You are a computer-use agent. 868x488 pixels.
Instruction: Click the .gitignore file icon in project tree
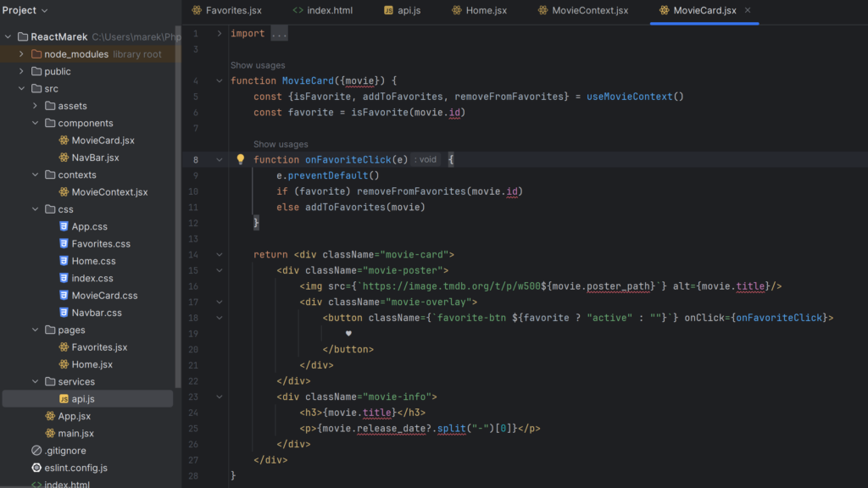36,451
